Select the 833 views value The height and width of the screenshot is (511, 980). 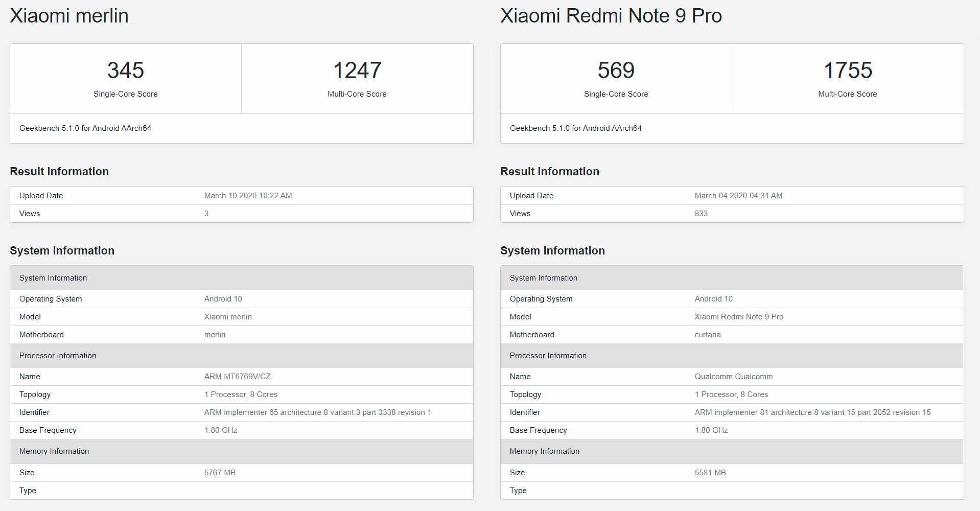[x=701, y=214]
